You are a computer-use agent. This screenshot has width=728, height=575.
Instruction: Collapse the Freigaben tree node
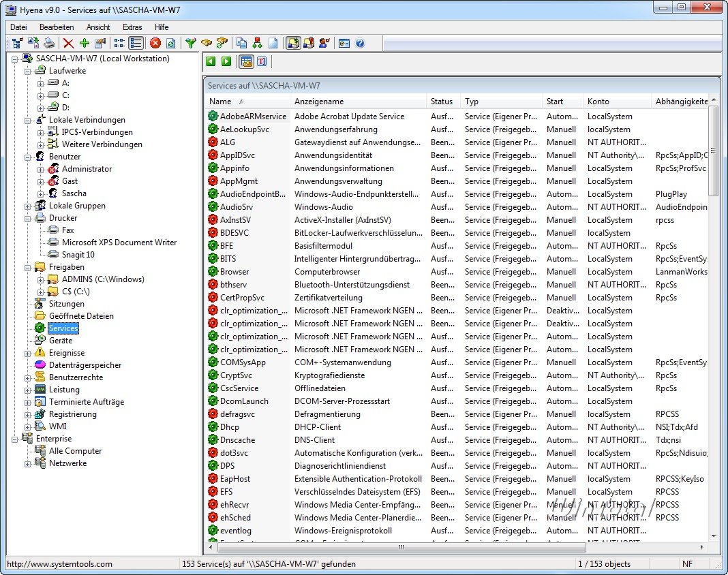pos(28,267)
